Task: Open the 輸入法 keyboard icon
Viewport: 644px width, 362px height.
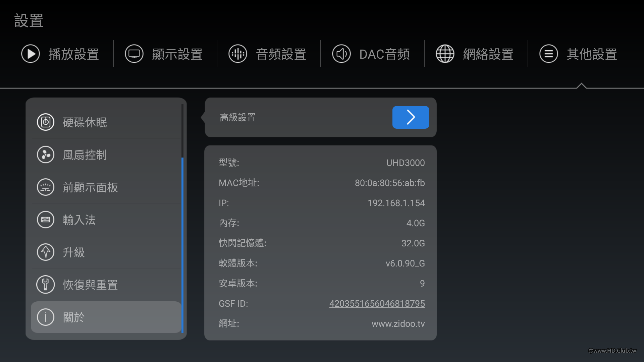Action: [46, 220]
